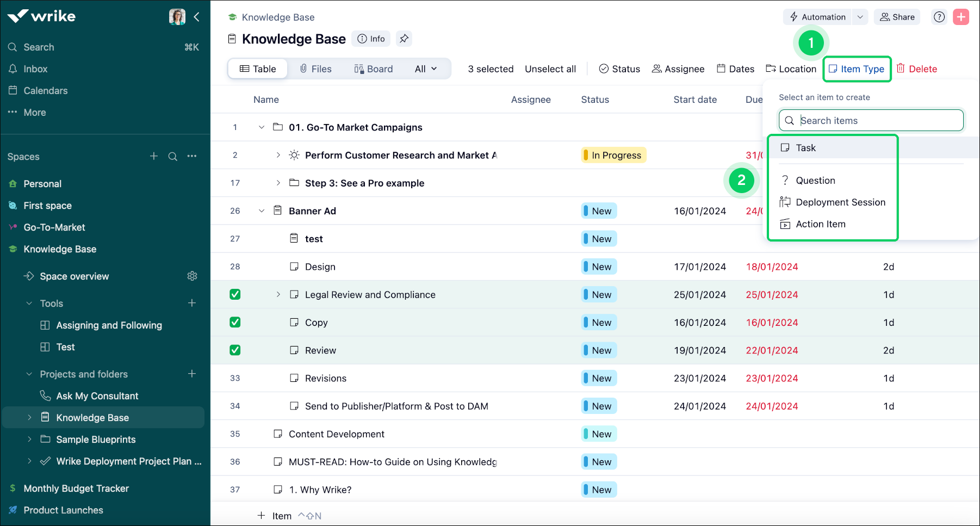980x526 pixels.
Task: Uncheck the Copy task checkbox
Action: (235, 323)
